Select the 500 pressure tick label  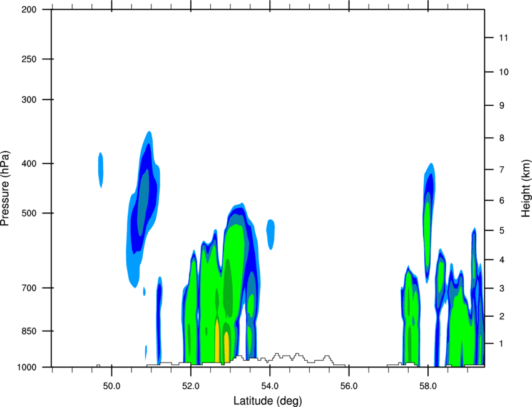(29, 213)
